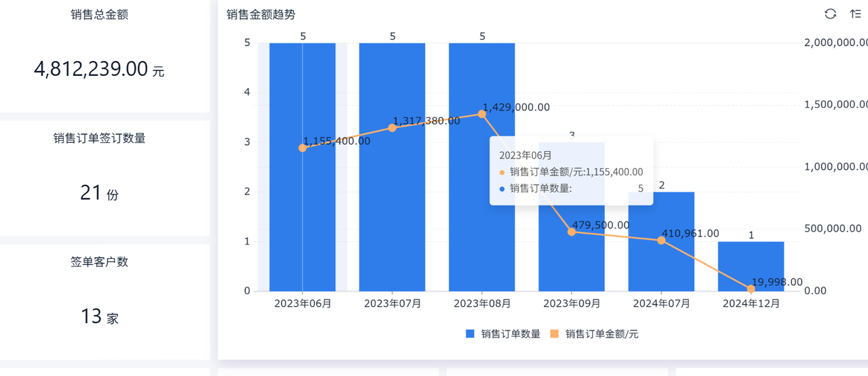Click the 2024年07月 bar
This screenshot has width=868, height=376.
pos(661,241)
